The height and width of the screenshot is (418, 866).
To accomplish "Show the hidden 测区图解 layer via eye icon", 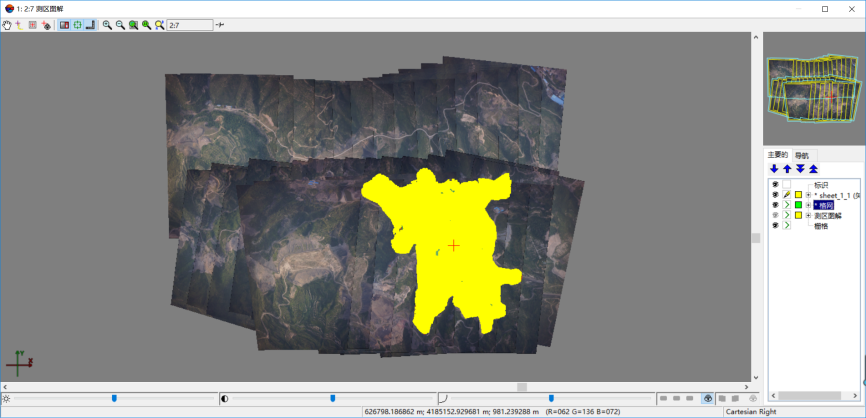I will pyautogui.click(x=774, y=215).
